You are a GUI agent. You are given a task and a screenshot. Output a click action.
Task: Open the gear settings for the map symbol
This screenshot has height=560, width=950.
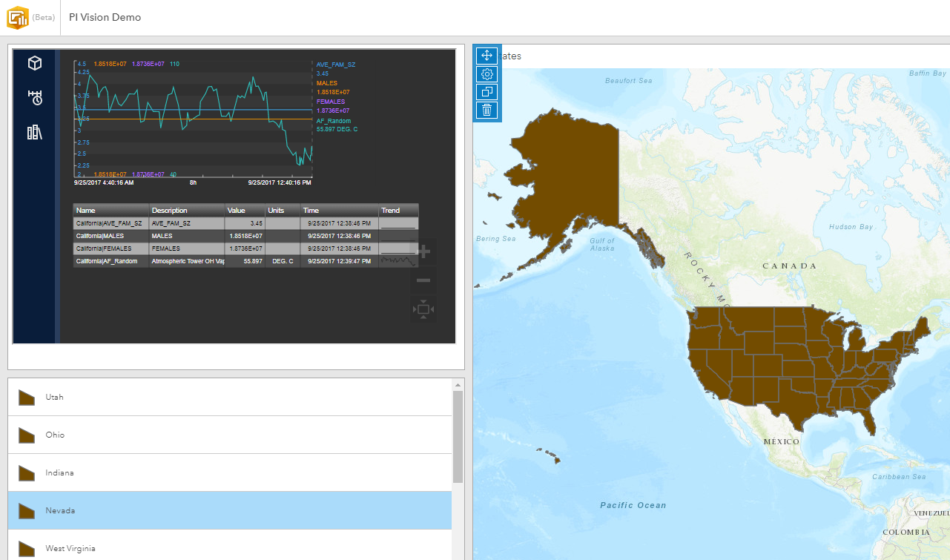487,73
